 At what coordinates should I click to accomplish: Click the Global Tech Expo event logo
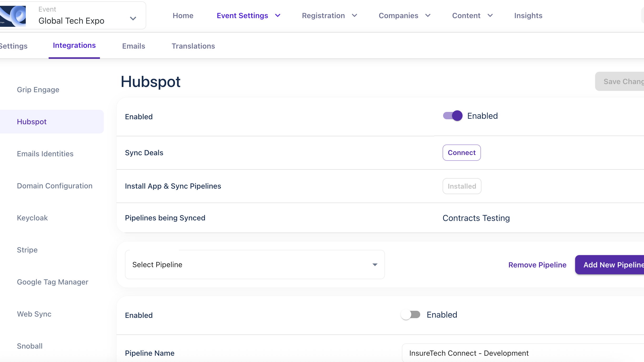click(x=13, y=16)
